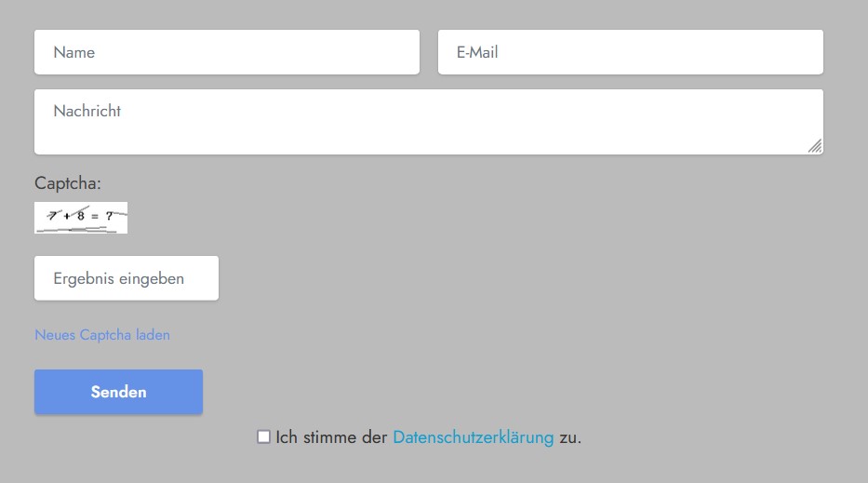
Task: Click the question mark in captcha image
Action: pyautogui.click(x=109, y=216)
